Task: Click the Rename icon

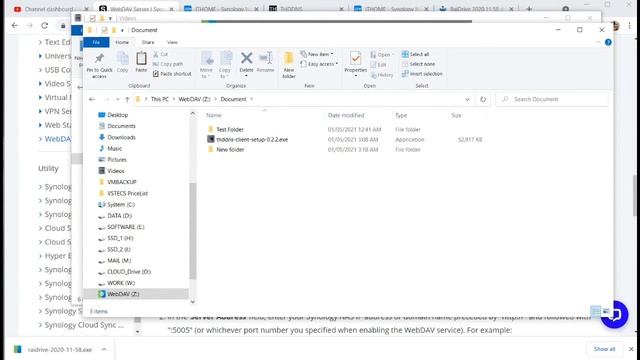Action: (266, 58)
